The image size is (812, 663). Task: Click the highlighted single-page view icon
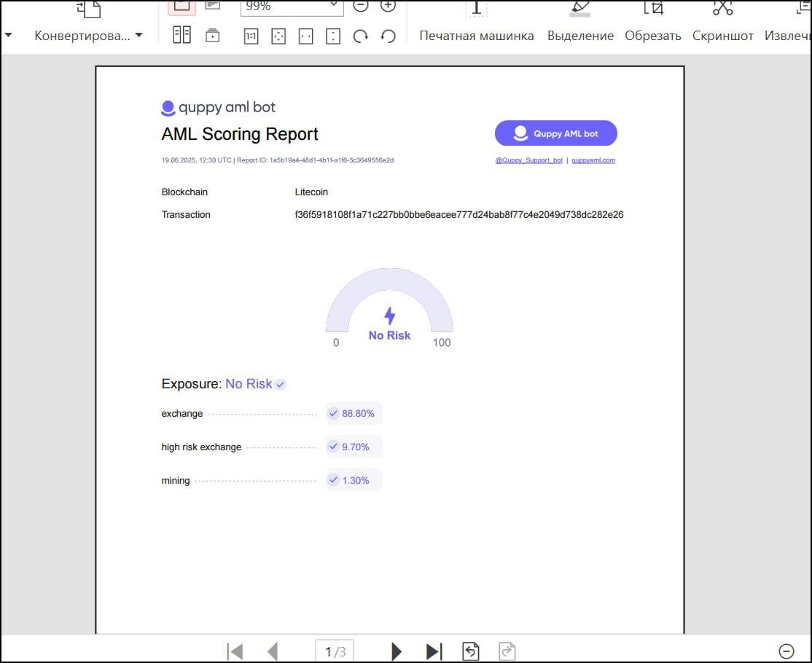(x=181, y=7)
